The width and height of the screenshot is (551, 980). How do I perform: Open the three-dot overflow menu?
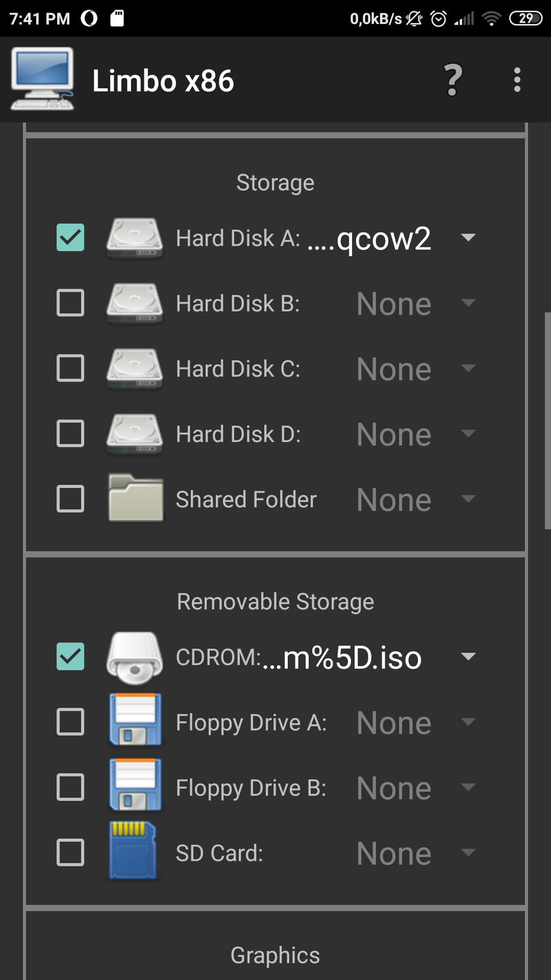517,80
